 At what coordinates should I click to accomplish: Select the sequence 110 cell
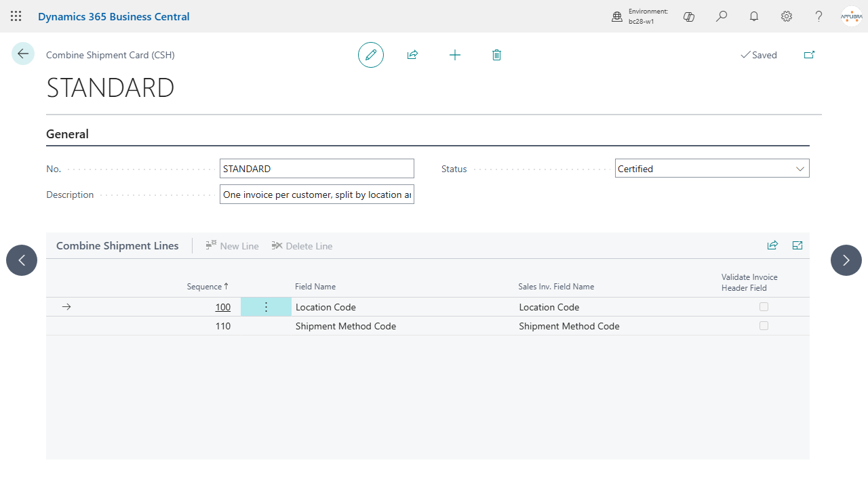223,326
